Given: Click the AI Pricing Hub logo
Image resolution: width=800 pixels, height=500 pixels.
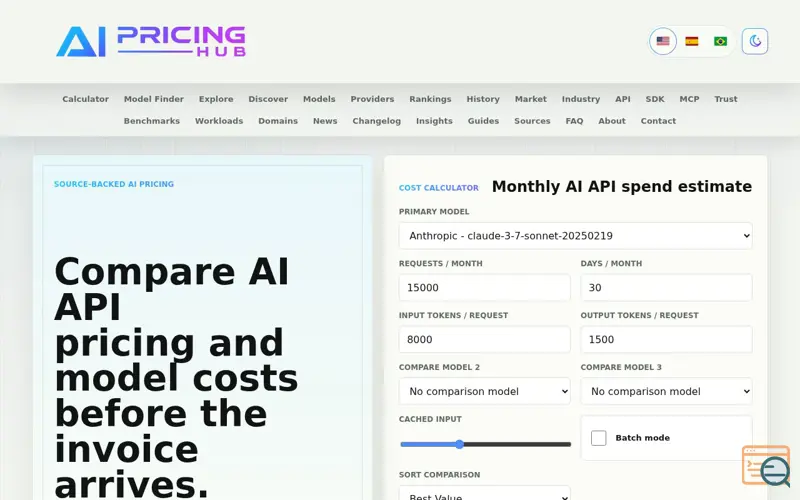Looking at the screenshot, I should click(x=151, y=41).
